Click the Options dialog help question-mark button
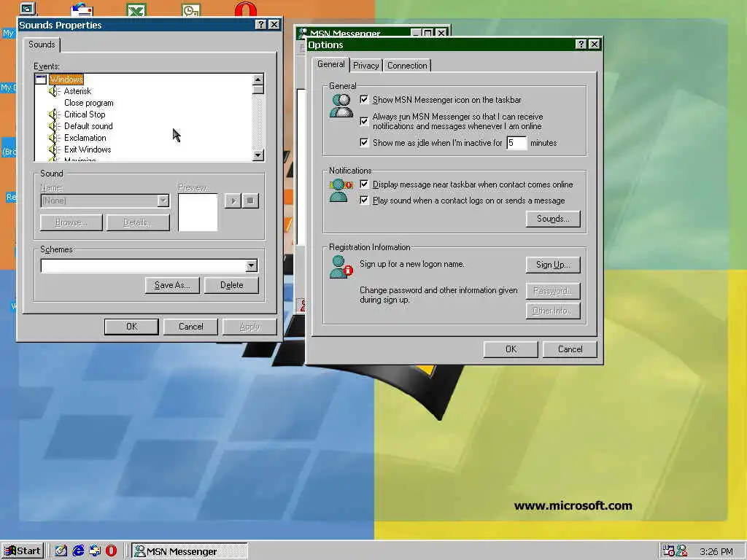 point(581,44)
